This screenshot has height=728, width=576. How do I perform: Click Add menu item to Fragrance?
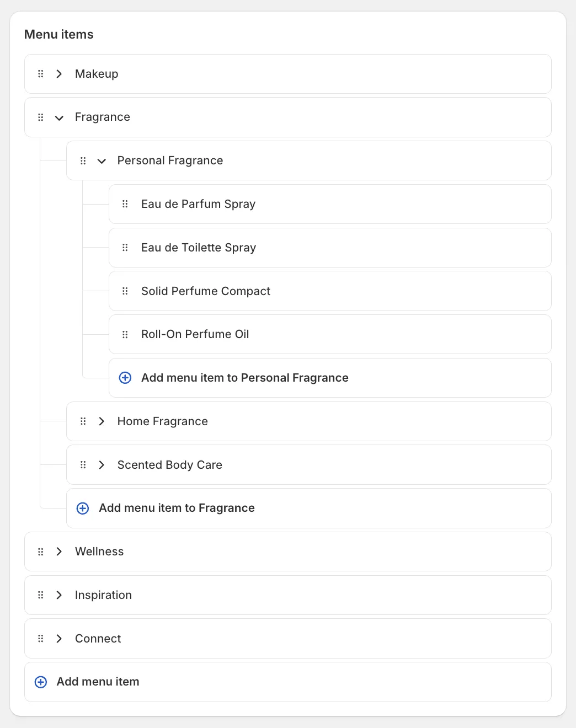[x=177, y=508]
